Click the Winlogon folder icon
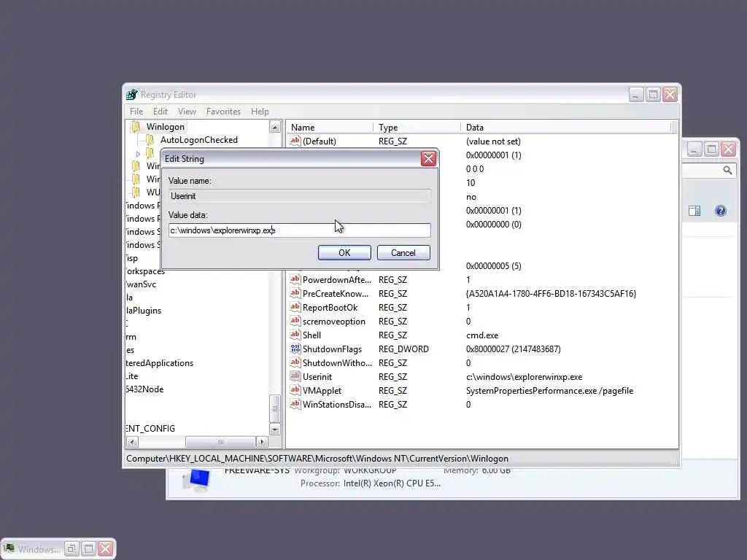The image size is (747, 560). pyautogui.click(x=136, y=127)
